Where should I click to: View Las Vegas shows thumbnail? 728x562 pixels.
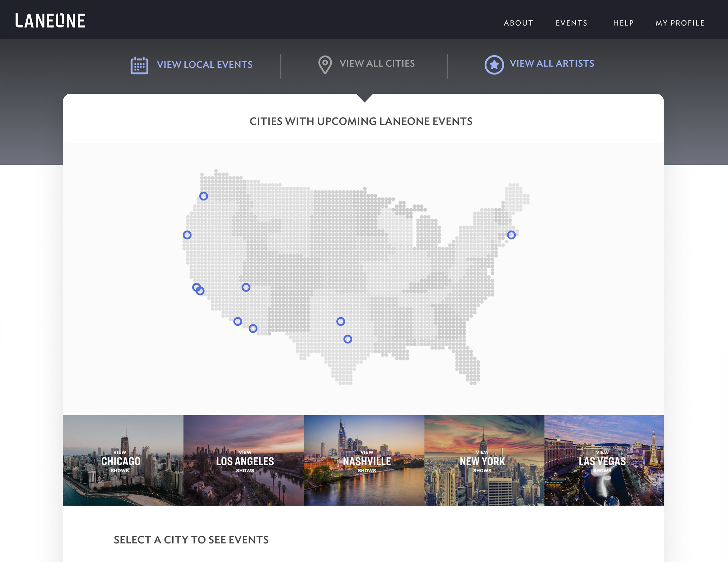(604, 460)
